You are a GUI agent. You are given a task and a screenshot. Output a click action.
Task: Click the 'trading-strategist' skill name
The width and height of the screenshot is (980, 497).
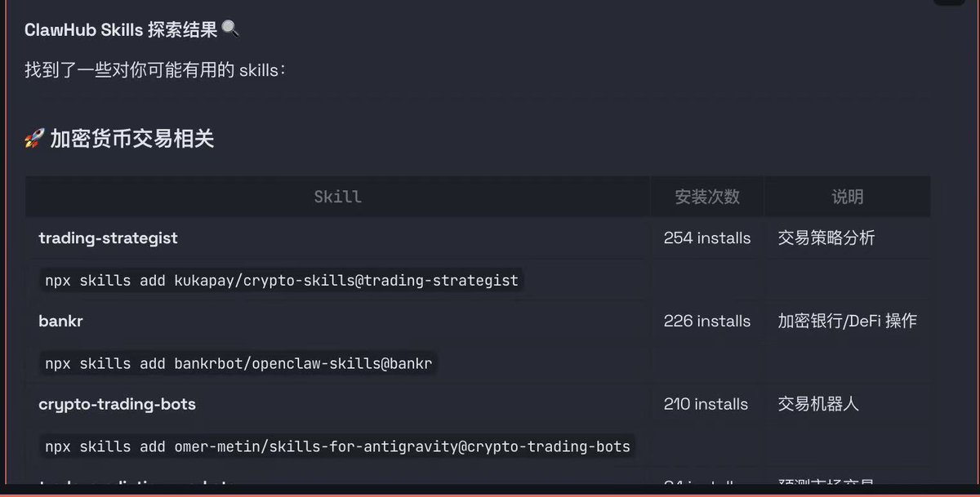(x=108, y=238)
